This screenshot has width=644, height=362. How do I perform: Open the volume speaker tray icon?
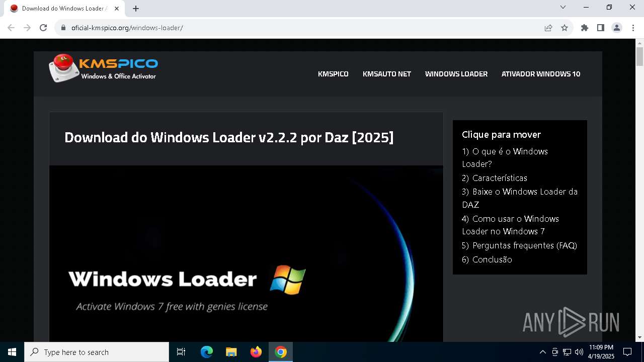click(x=579, y=352)
